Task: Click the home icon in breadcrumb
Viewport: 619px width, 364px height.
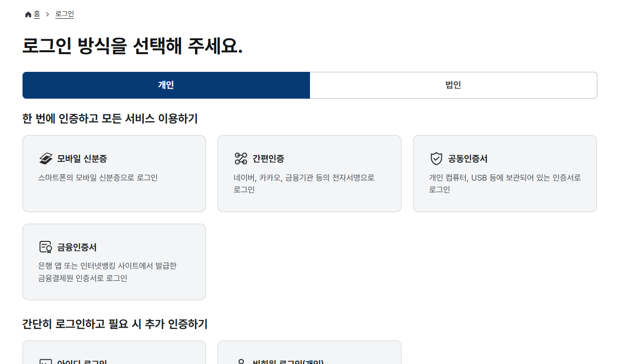Action: tap(28, 14)
